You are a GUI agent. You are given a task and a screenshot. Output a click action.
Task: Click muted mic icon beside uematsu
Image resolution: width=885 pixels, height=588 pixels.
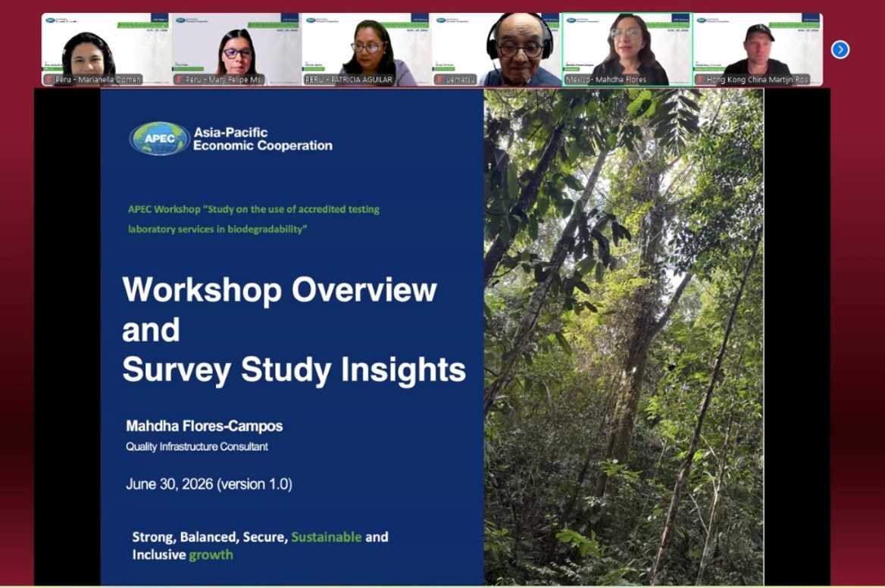(439, 80)
